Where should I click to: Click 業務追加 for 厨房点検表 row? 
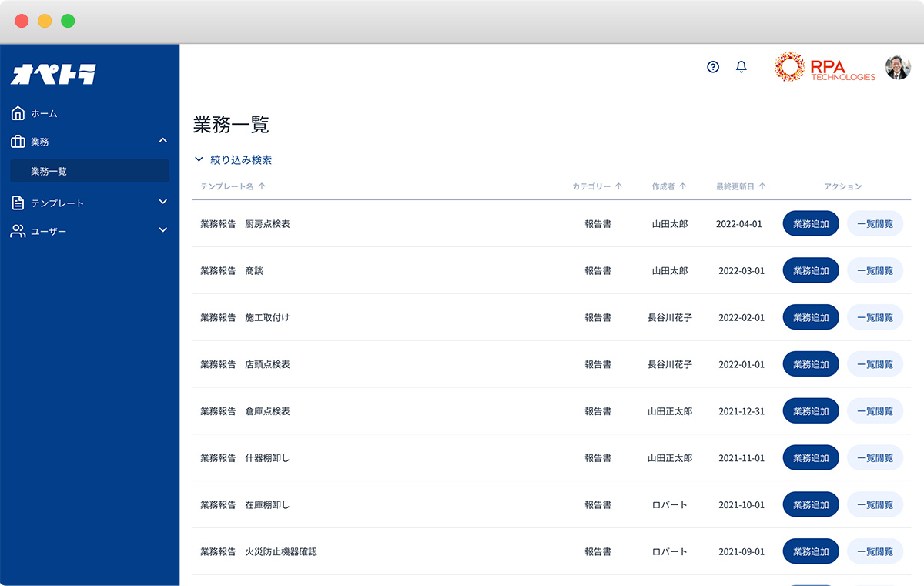click(x=811, y=224)
